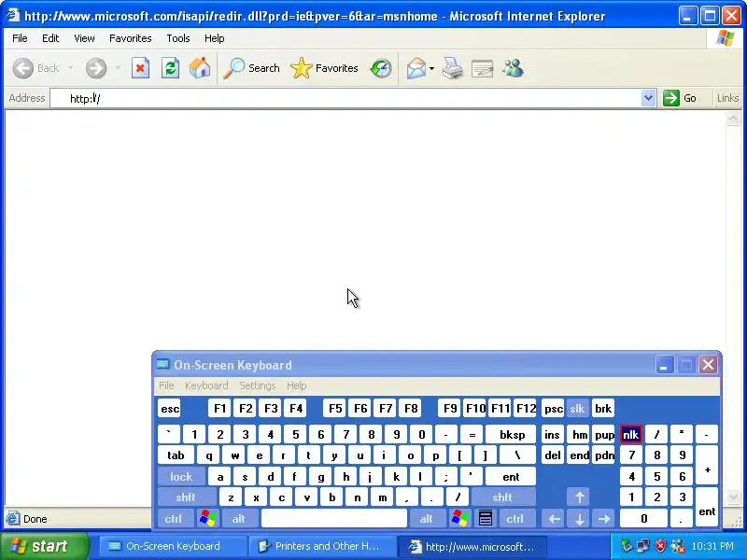The width and height of the screenshot is (747, 560).
Task: Click the taskbar clock showing 10:31 PM
Action: [712, 546]
